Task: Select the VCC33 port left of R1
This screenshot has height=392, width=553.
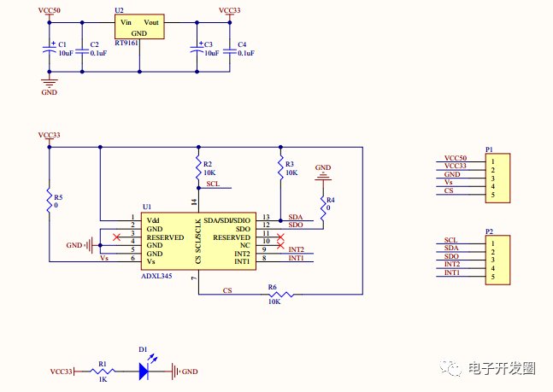Action: pos(62,372)
